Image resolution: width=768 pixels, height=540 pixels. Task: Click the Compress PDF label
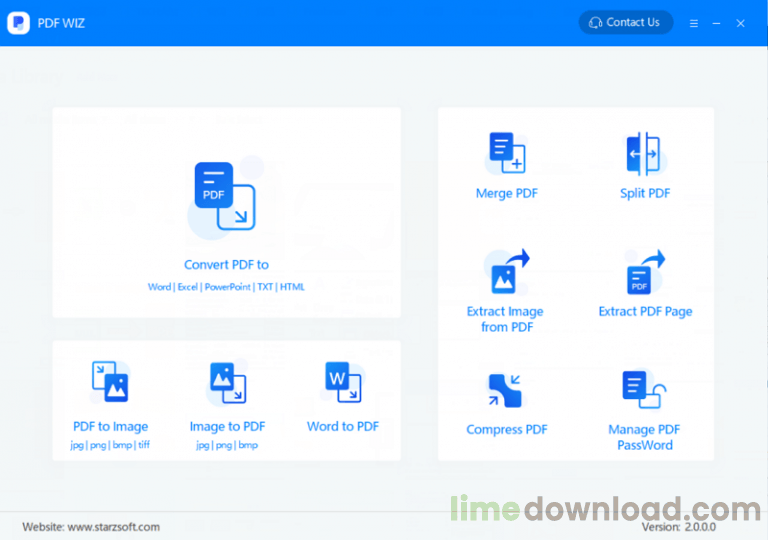(507, 429)
